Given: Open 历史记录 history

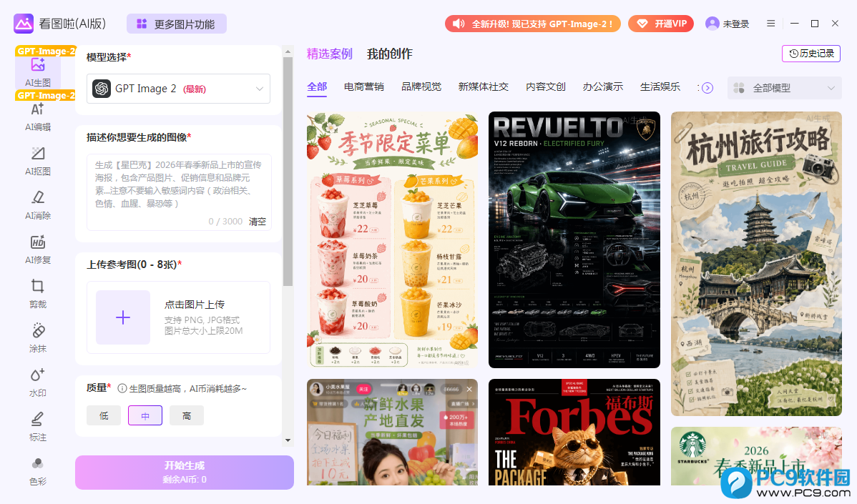Looking at the screenshot, I should (811, 54).
